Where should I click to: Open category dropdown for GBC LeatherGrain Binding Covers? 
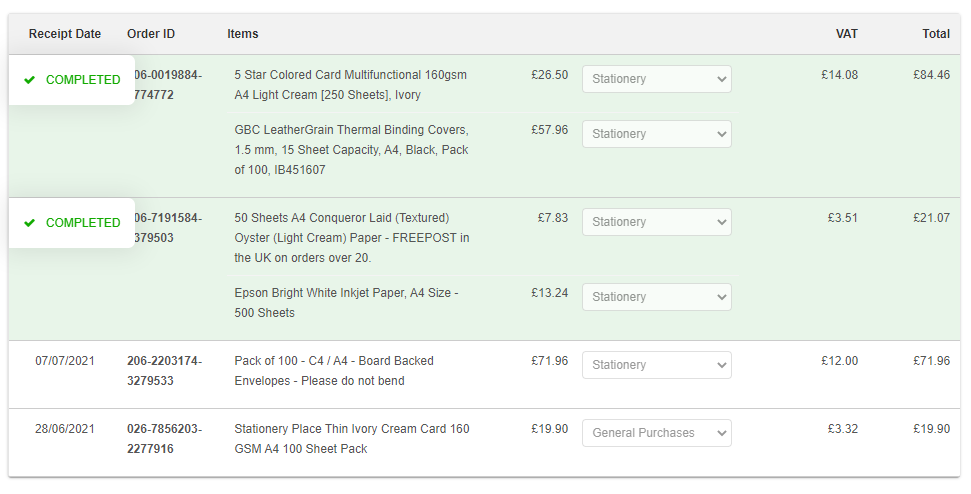tap(656, 134)
